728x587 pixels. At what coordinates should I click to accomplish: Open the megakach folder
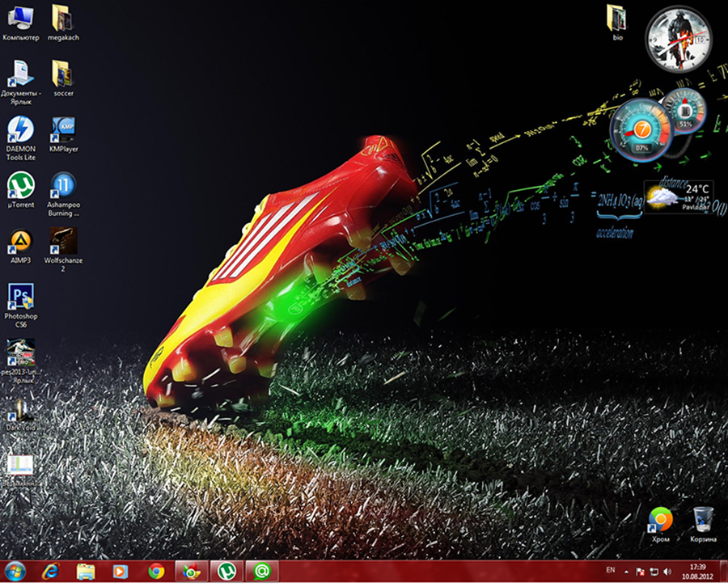point(63,23)
